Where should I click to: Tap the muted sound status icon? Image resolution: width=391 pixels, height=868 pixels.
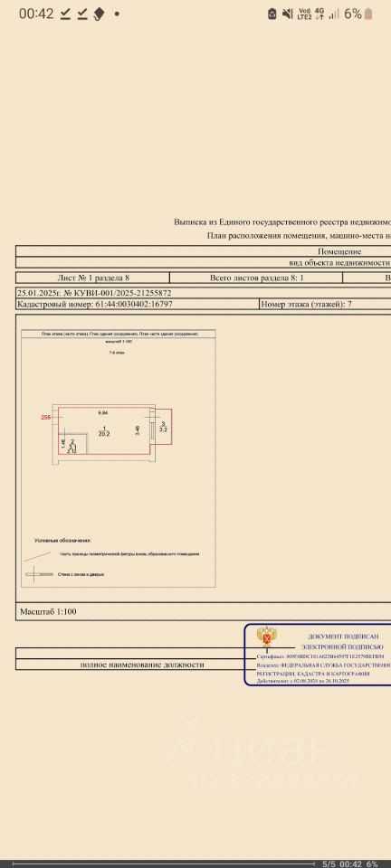click(x=288, y=14)
